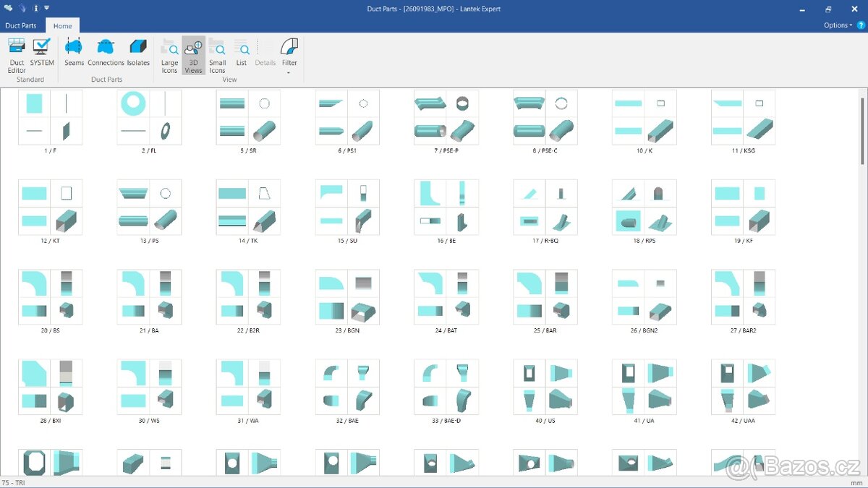Viewport: 868px width, 488px height.
Task: Pick the 40 / US transition part
Action: point(545,387)
